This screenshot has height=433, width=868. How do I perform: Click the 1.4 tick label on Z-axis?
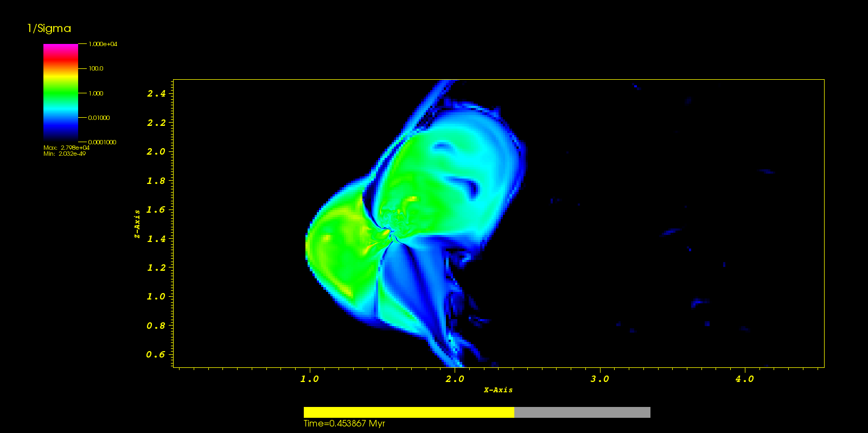[156, 238]
